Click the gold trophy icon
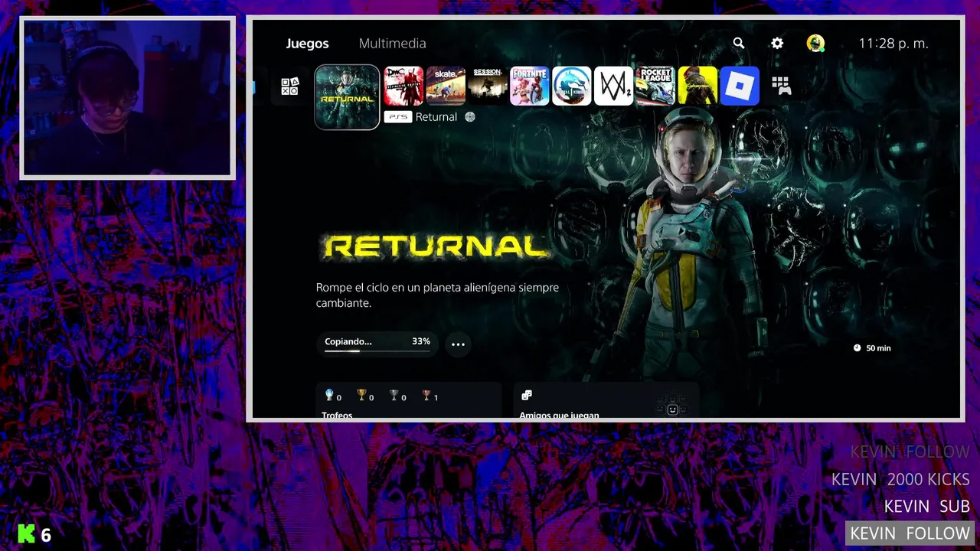This screenshot has width=980, height=551. pyautogui.click(x=361, y=395)
